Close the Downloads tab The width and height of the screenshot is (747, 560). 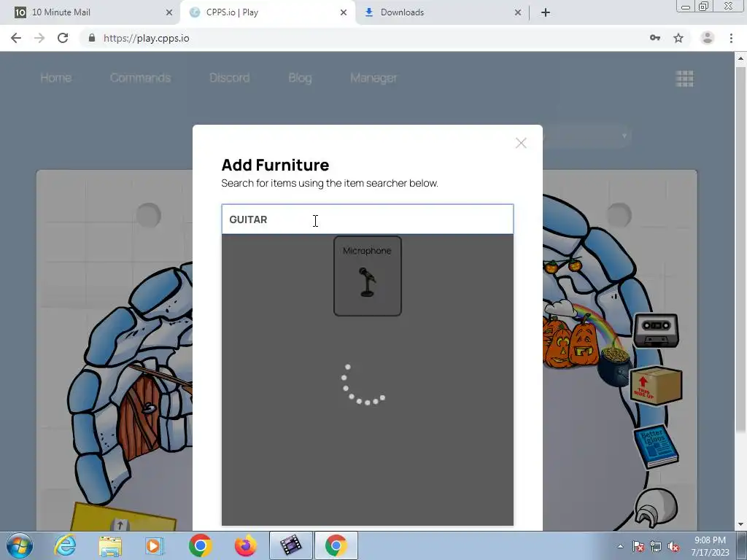pyautogui.click(x=518, y=12)
